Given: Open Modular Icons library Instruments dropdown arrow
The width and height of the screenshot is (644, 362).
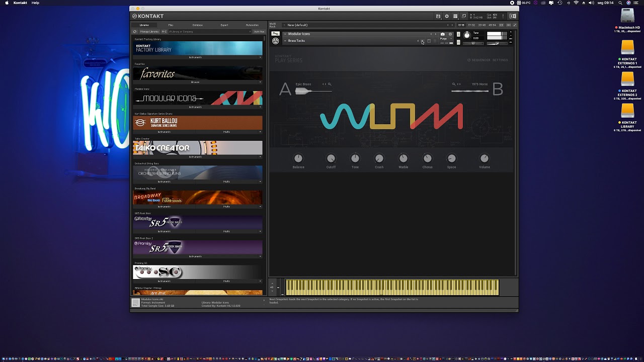Looking at the screenshot, I should pyautogui.click(x=260, y=107).
